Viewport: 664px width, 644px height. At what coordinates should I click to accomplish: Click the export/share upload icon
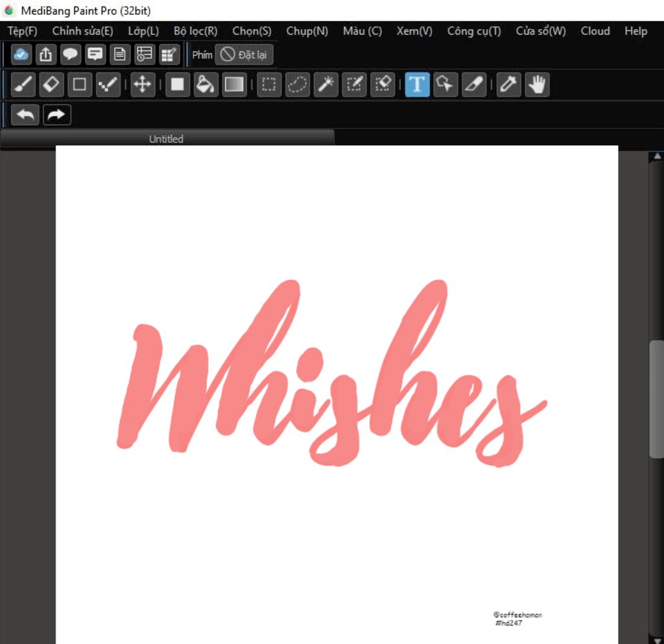coord(46,54)
